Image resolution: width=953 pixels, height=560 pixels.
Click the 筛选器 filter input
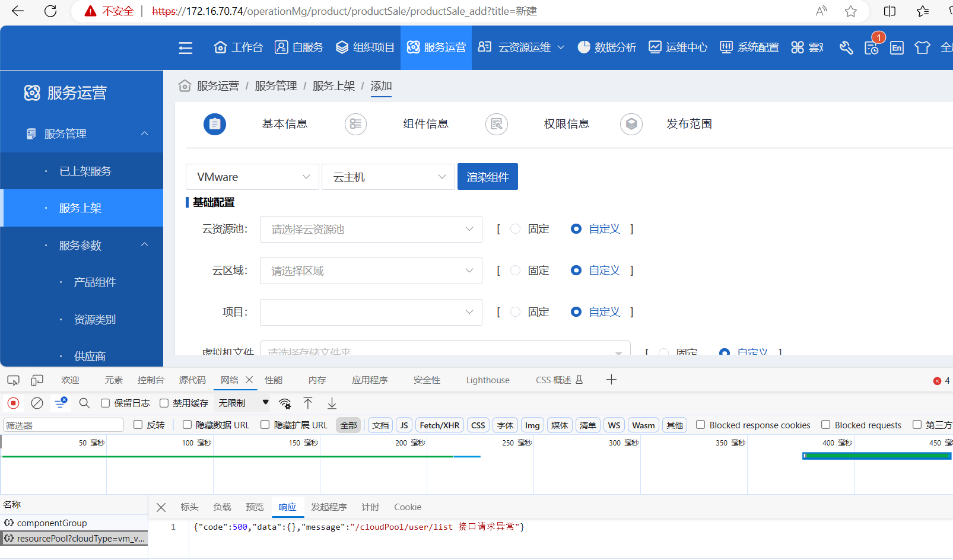click(x=63, y=425)
